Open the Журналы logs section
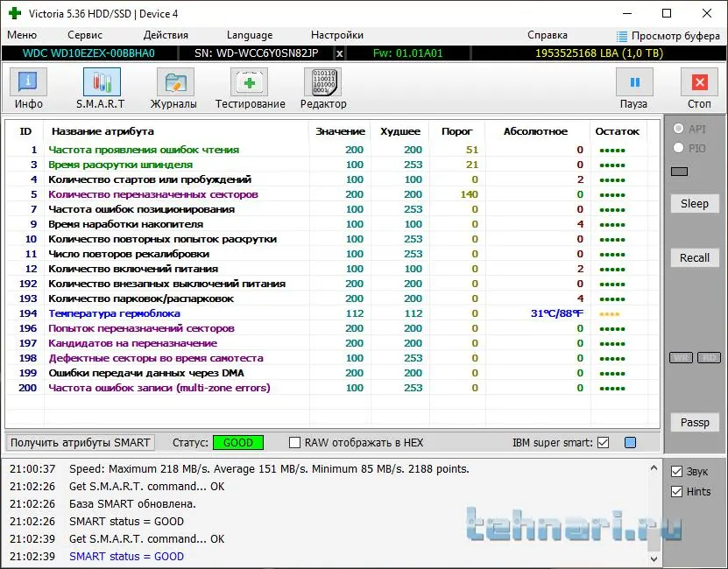The width and height of the screenshot is (728, 569). pyautogui.click(x=175, y=88)
